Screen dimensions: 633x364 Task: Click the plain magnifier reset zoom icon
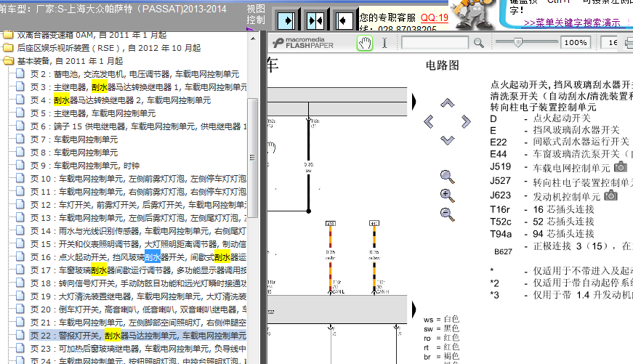(447, 177)
